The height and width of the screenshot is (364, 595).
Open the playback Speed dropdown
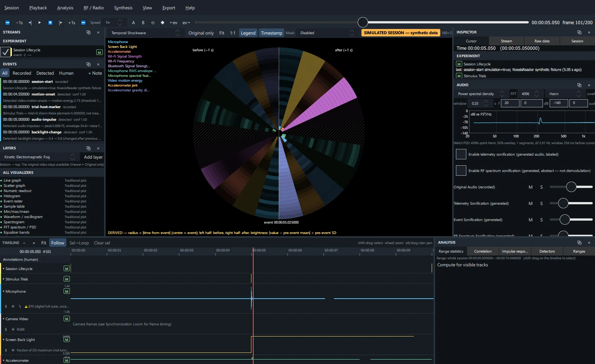coord(113,23)
